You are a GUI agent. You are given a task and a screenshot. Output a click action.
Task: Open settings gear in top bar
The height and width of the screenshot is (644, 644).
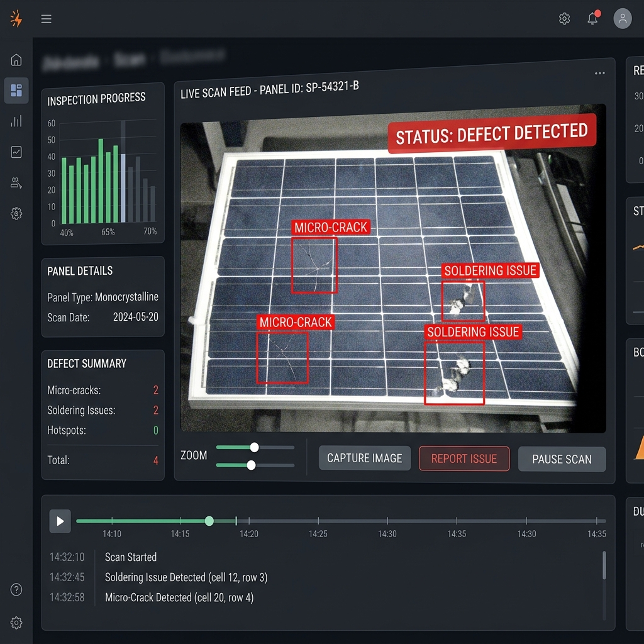click(x=564, y=18)
